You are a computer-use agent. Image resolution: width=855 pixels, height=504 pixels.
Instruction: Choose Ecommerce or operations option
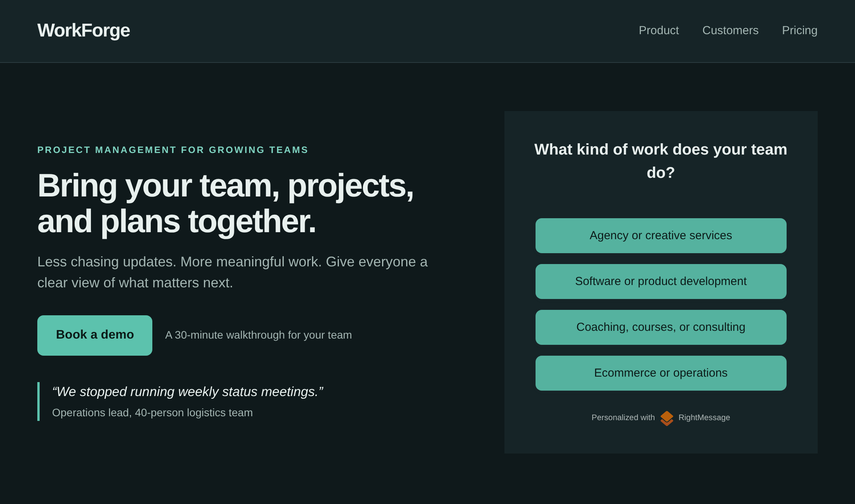tap(661, 373)
